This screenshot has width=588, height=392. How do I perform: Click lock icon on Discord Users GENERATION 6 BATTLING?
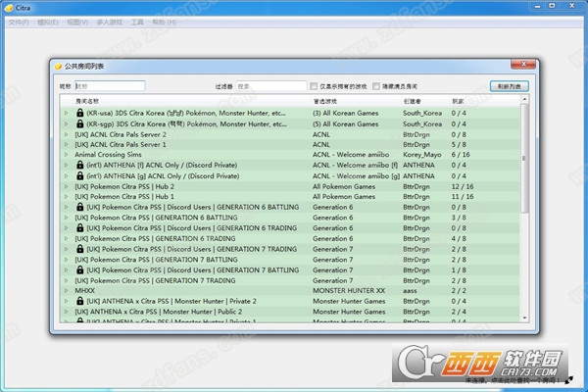click(79, 207)
